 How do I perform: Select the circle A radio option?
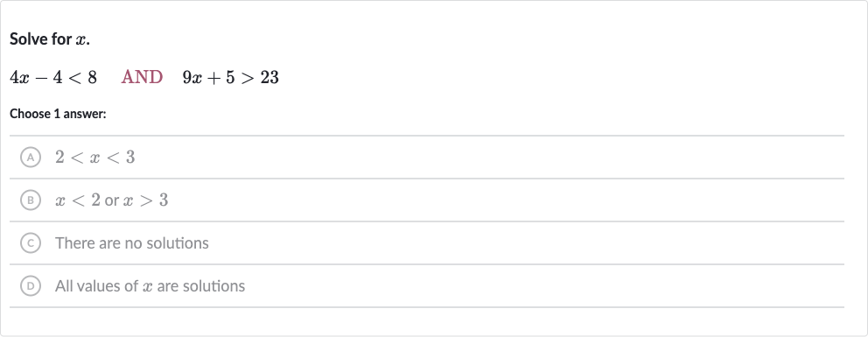pos(31,158)
